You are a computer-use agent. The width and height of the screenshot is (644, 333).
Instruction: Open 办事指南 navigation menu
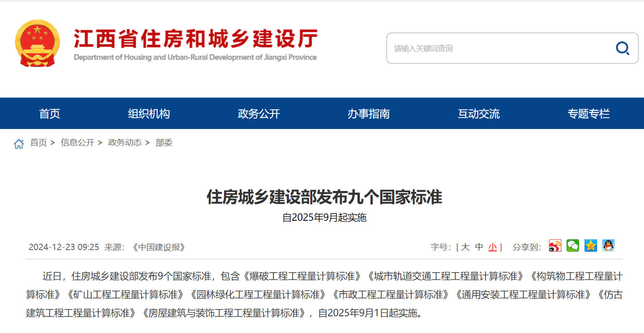369,114
